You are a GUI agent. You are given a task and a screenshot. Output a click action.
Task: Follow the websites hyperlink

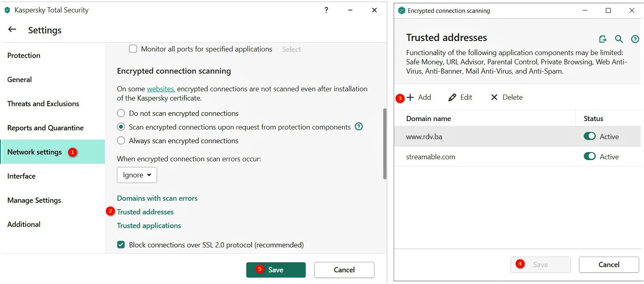point(161,89)
